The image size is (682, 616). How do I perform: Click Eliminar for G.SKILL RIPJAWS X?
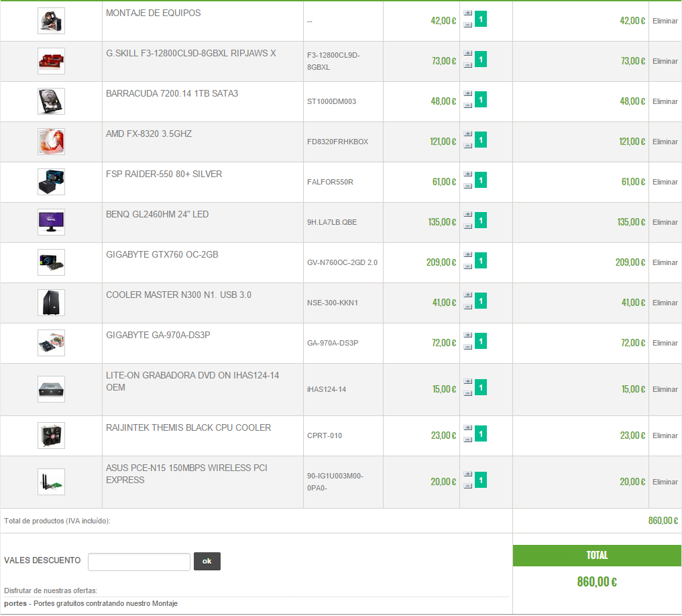pos(665,61)
